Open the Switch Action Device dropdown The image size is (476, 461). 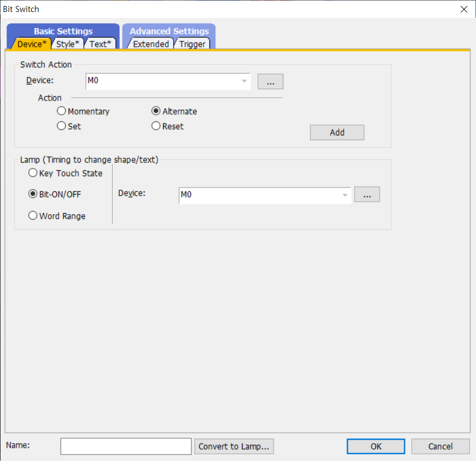(x=244, y=81)
